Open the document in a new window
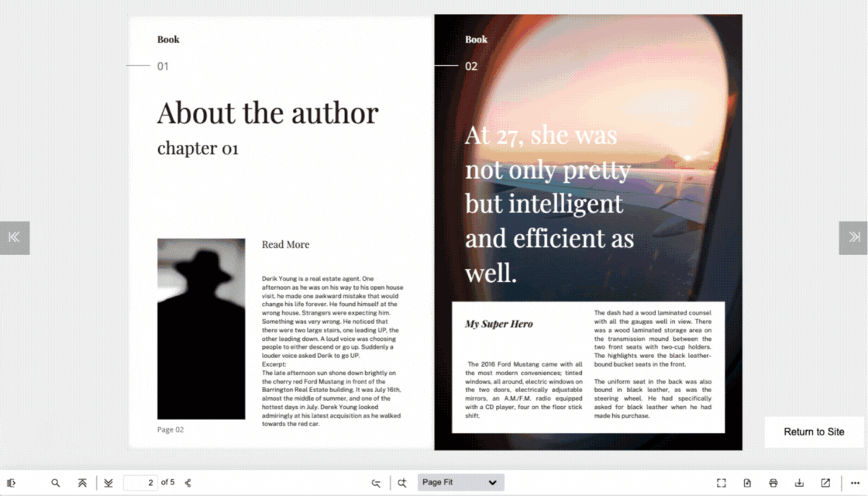This screenshot has width=868, height=496. (x=825, y=482)
